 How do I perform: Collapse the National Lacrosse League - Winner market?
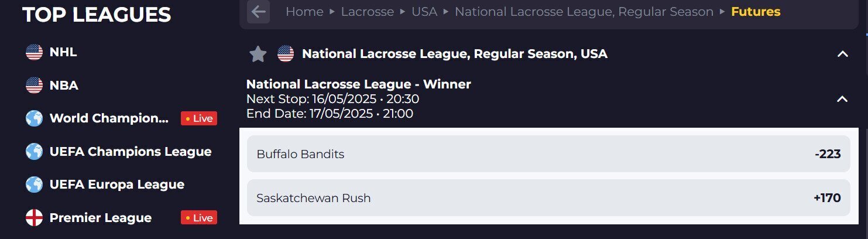tap(842, 99)
